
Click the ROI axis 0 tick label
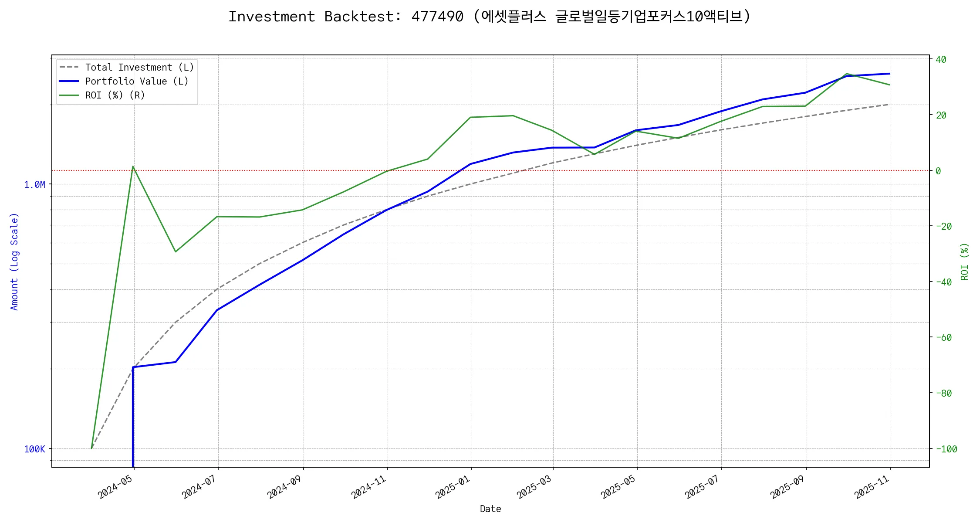point(938,171)
